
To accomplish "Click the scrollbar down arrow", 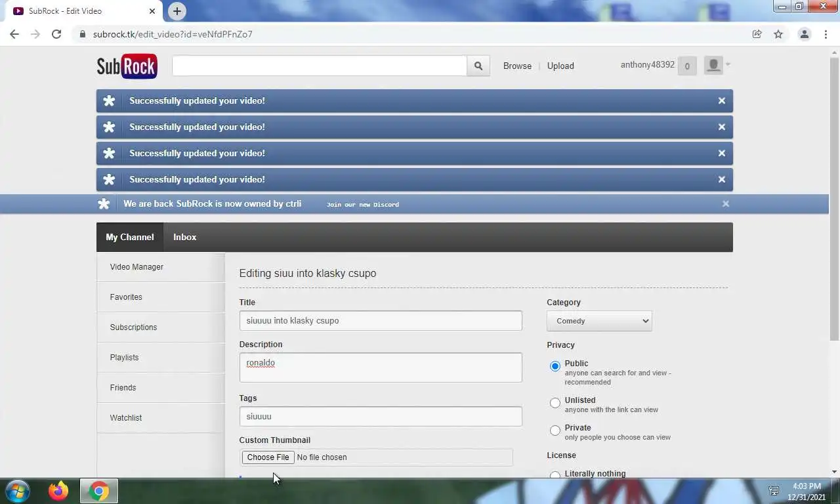I will pyautogui.click(x=834, y=472).
